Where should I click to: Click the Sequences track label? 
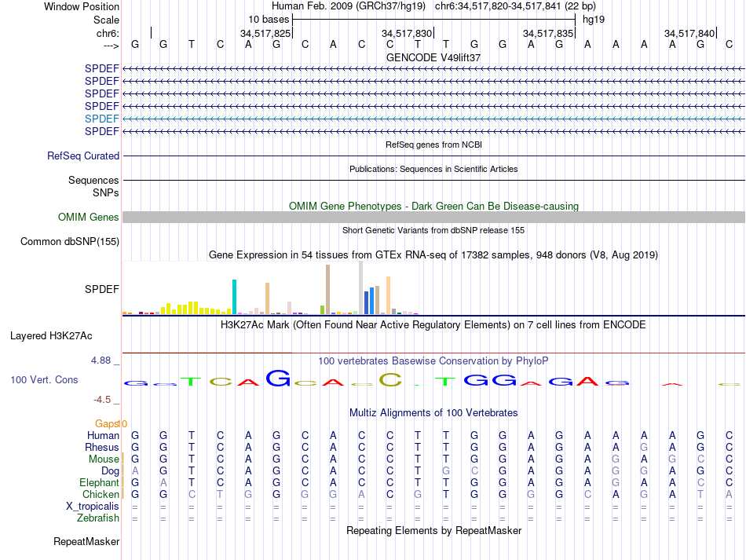tap(93, 181)
